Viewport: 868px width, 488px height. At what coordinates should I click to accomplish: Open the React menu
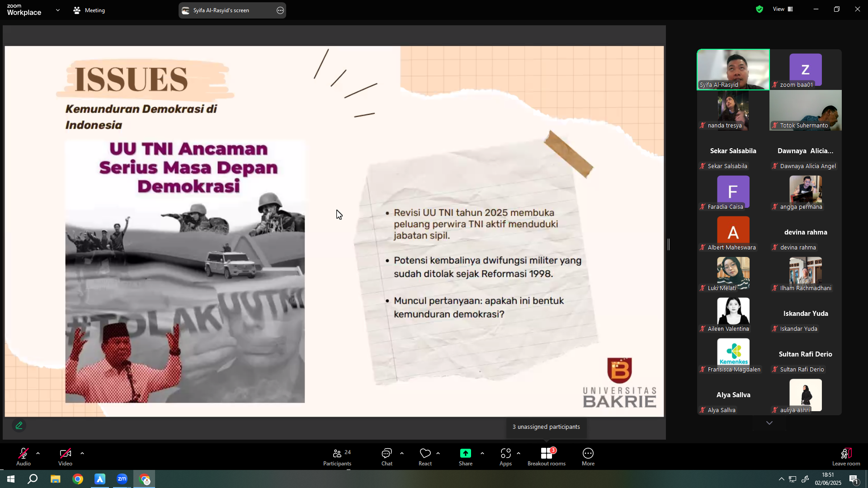425,457
